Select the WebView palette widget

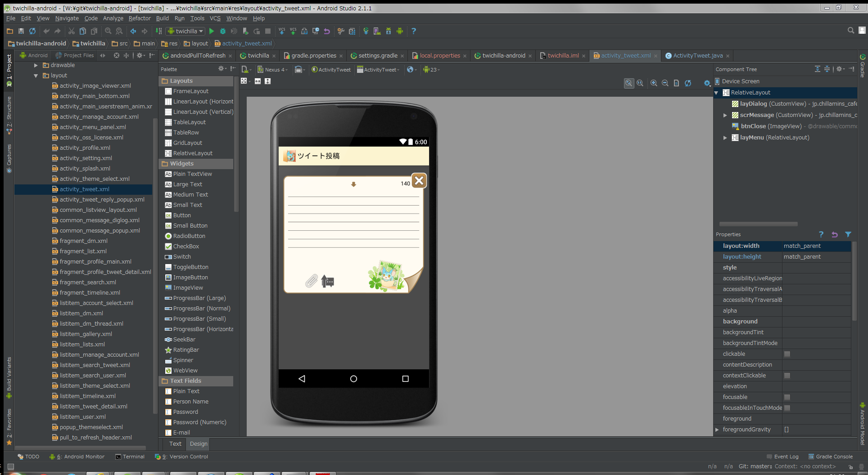pos(185,370)
